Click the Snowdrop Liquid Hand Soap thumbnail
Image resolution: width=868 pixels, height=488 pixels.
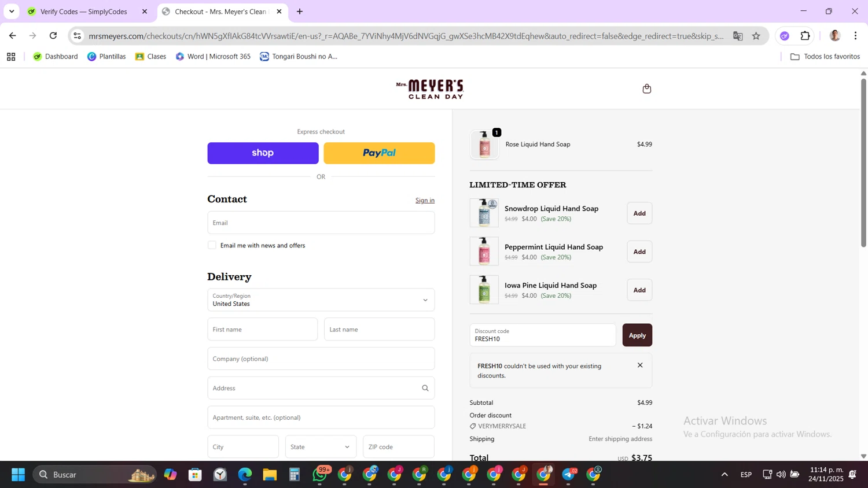[484, 213]
